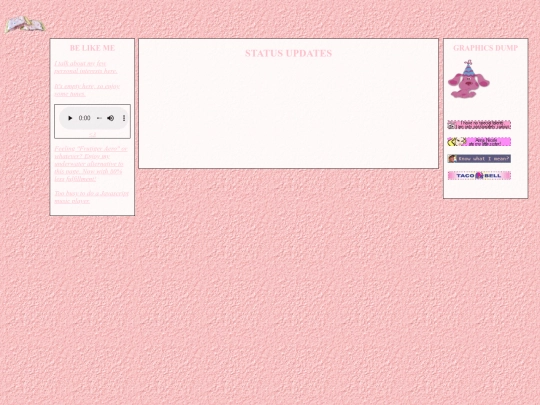This screenshot has height=405, width=540.
Task: Play the audio track
Action: click(x=70, y=118)
